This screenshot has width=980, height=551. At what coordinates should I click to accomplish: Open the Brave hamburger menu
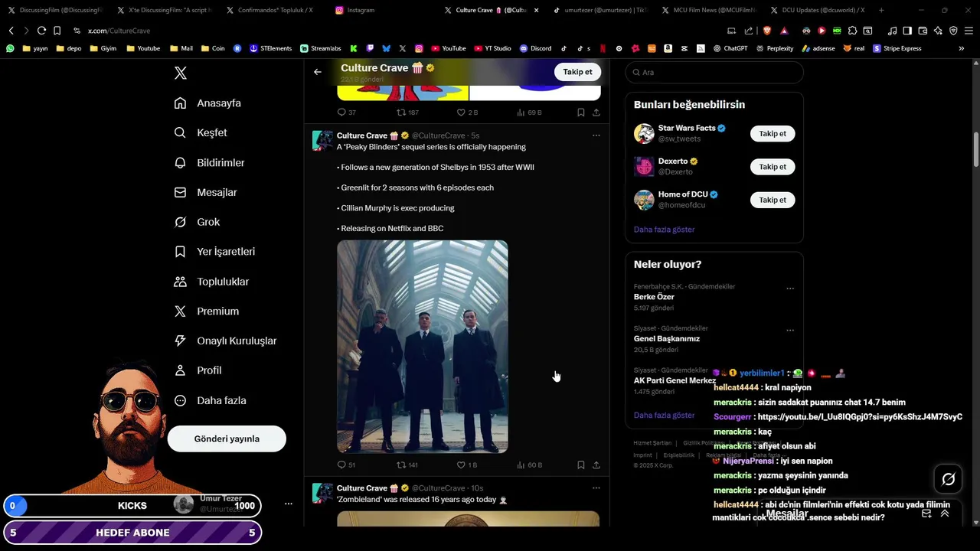click(969, 31)
